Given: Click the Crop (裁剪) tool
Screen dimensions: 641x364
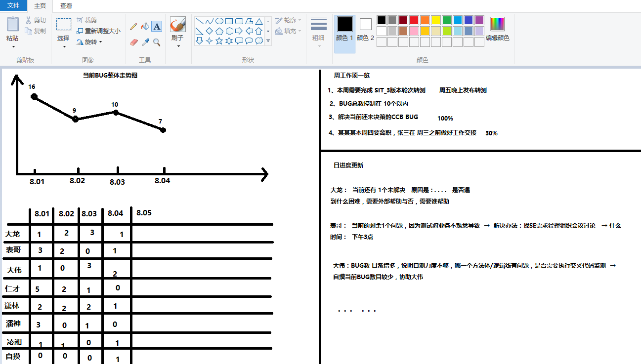Looking at the screenshot, I should click(x=87, y=20).
